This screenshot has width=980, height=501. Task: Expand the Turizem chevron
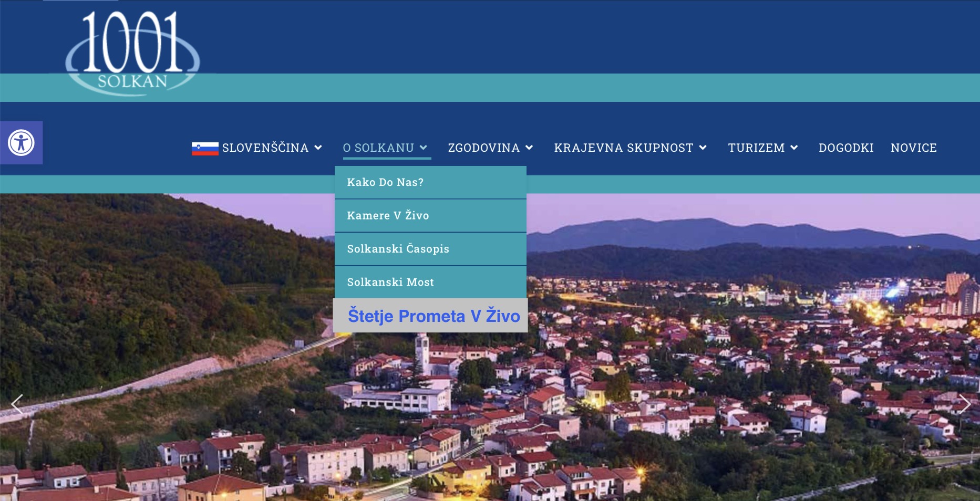(x=794, y=148)
